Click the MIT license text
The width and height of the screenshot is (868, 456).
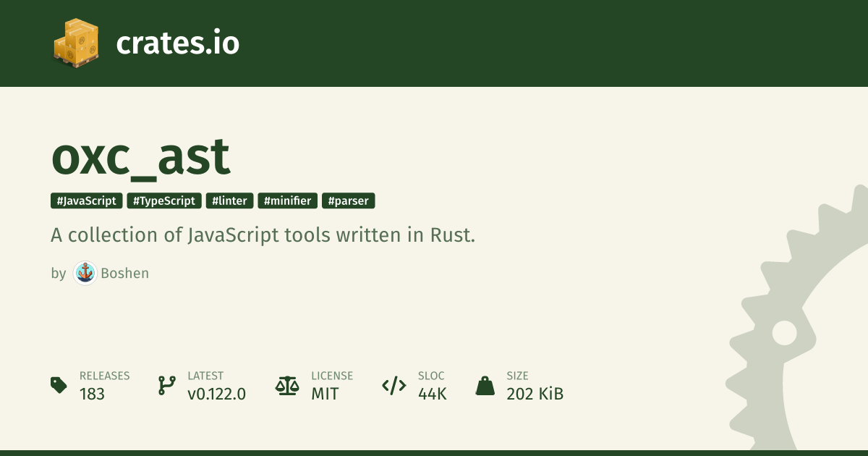325,394
